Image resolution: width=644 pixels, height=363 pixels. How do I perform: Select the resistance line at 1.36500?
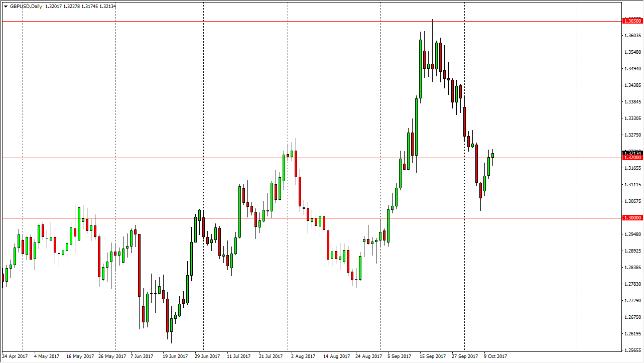point(301,21)
